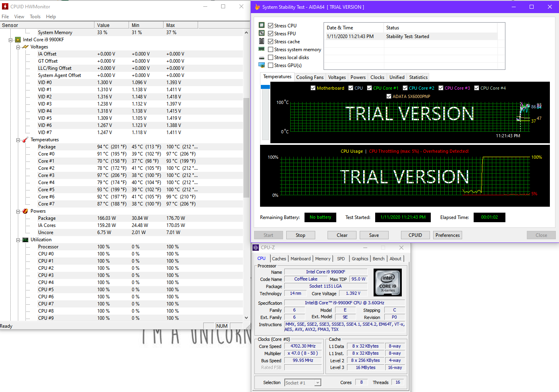Viewport: 559px width, 392px height.
Task: Open the Mainboard tab in CPU-Z
Action: pyautogui.click(x=301, y=259)
